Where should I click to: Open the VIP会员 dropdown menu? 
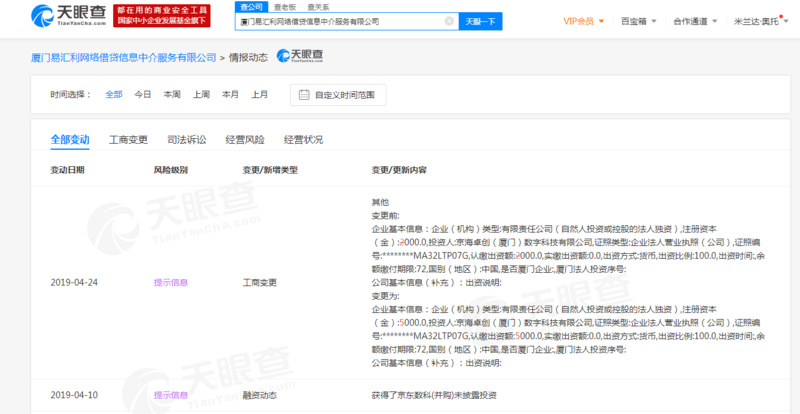click(584, 21)
